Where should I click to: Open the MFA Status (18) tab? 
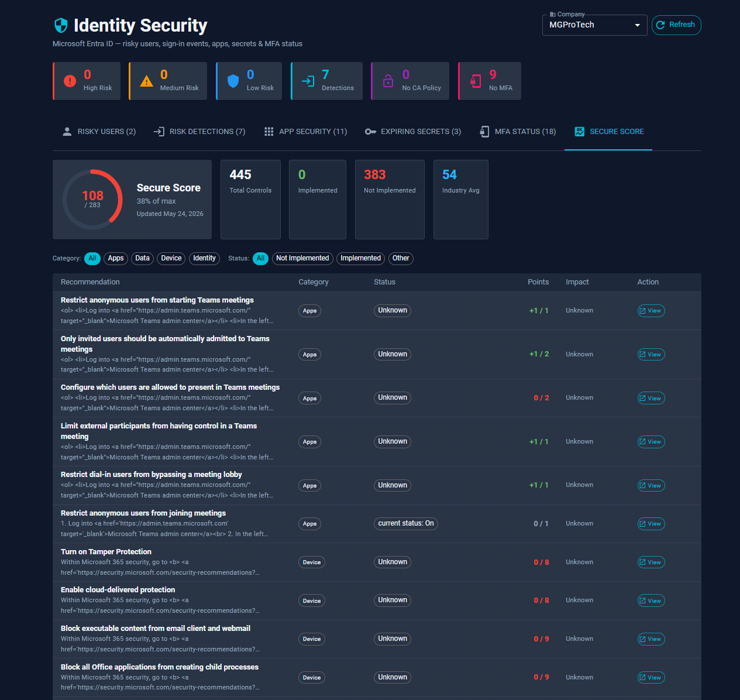pos(518,132)
